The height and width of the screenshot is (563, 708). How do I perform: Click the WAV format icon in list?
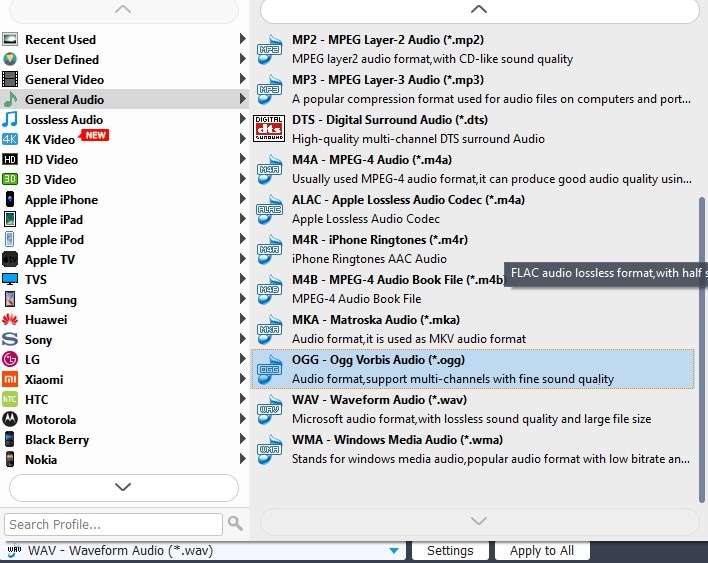point(270,409)
